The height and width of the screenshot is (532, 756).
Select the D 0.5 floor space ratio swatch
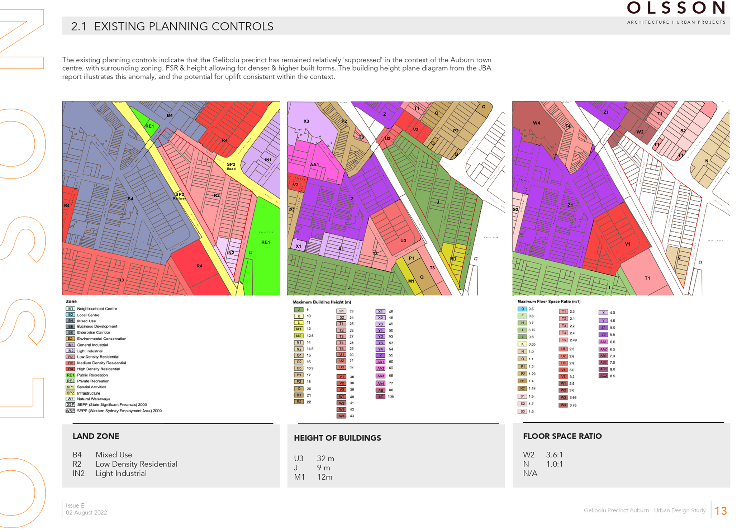(522, 309)
